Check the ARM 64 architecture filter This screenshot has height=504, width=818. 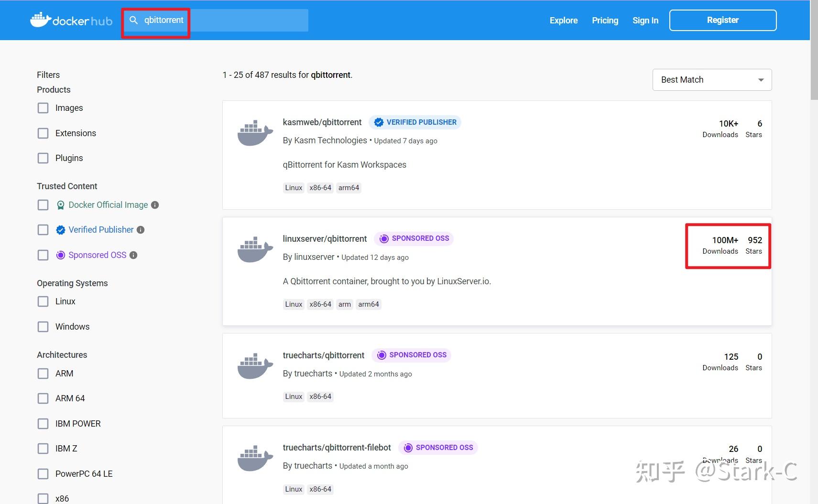[x=43, y=398]
